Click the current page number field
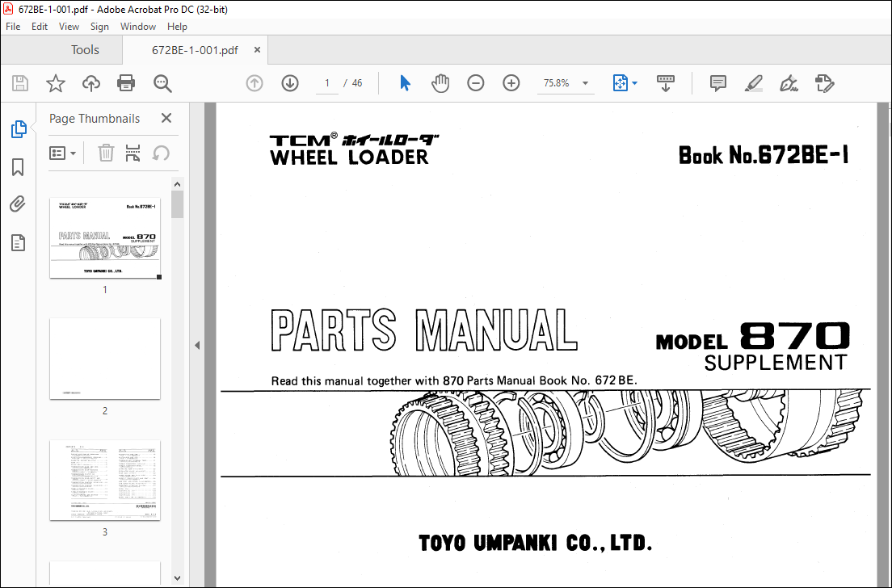Image resolution: width=892 pixels, height=588 pixels. [327, 83]
